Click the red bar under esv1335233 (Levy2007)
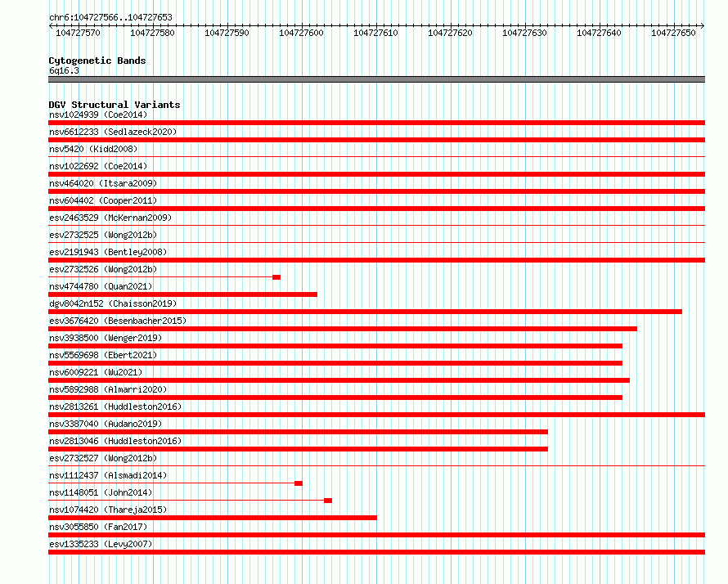 (x=376, y=552)
